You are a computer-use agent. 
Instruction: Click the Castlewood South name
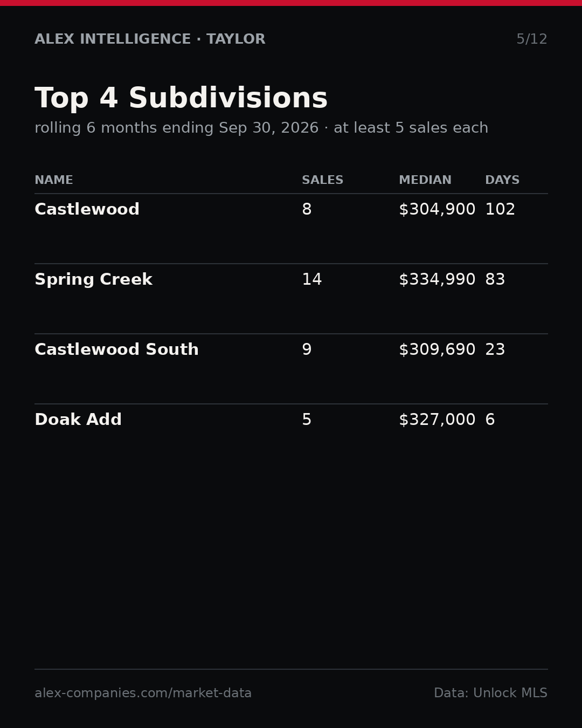click(116, 350)
